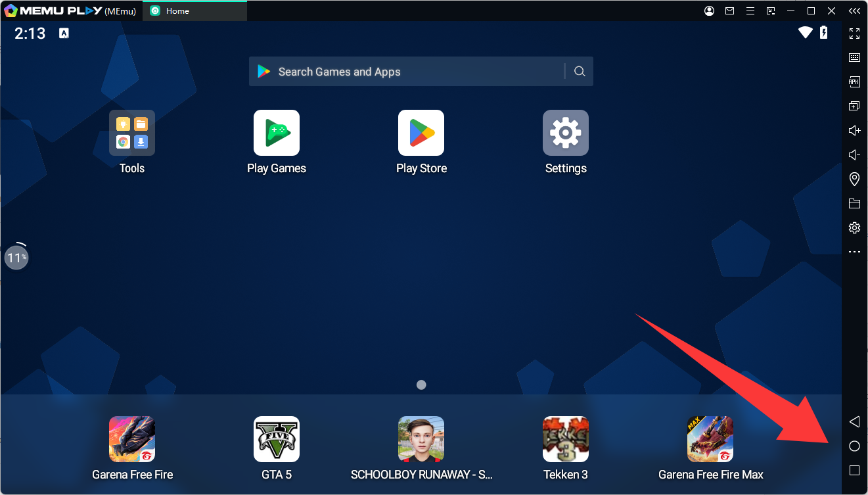Open the Play Games app

point(276,133)
